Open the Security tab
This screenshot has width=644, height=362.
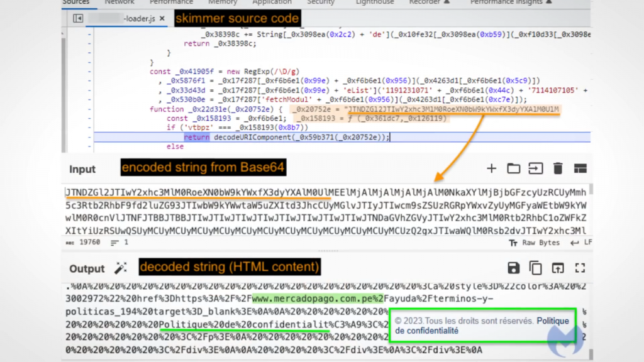[x=321, y=3]
